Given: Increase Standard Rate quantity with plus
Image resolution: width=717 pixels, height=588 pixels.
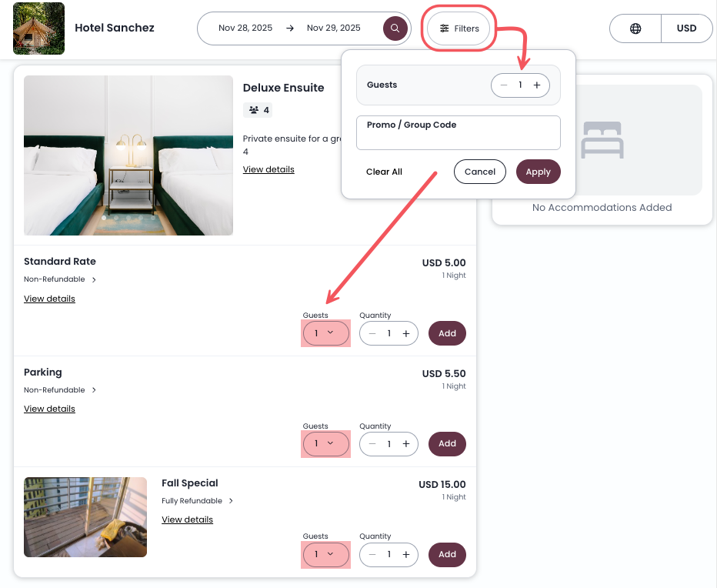Looking at the screenshot, I should click(406, 333).
